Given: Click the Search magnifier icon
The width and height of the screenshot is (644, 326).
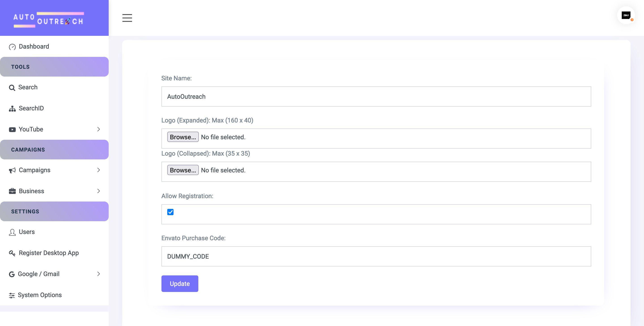Looking at the screenshot, I should coord(12,88).
